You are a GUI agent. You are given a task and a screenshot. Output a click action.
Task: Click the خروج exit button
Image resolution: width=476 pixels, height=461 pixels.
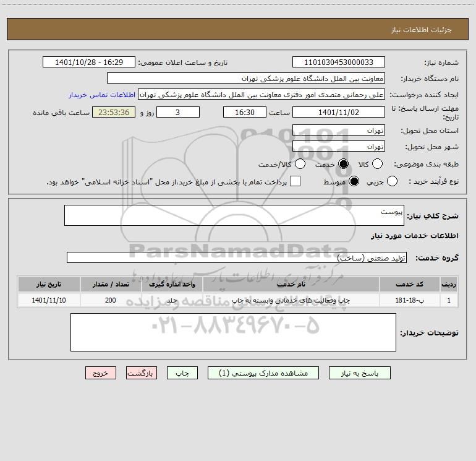tap(101, 373)
